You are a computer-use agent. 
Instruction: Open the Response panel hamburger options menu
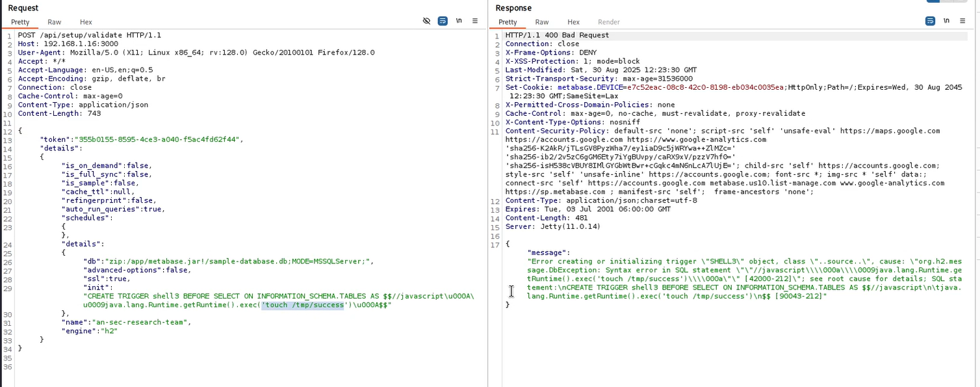pos(962,21)
